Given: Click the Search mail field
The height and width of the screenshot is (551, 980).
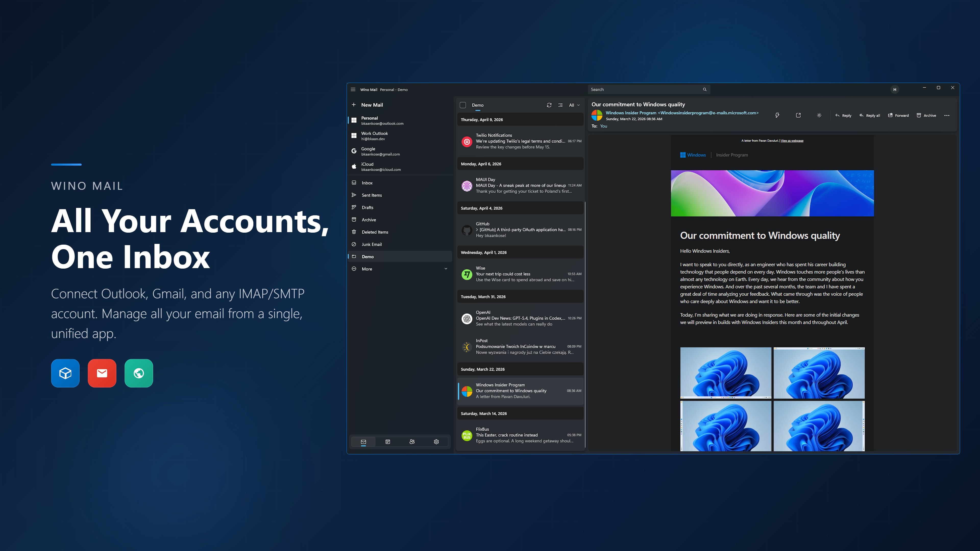Looking at the screenshot, I should [649, 90].
